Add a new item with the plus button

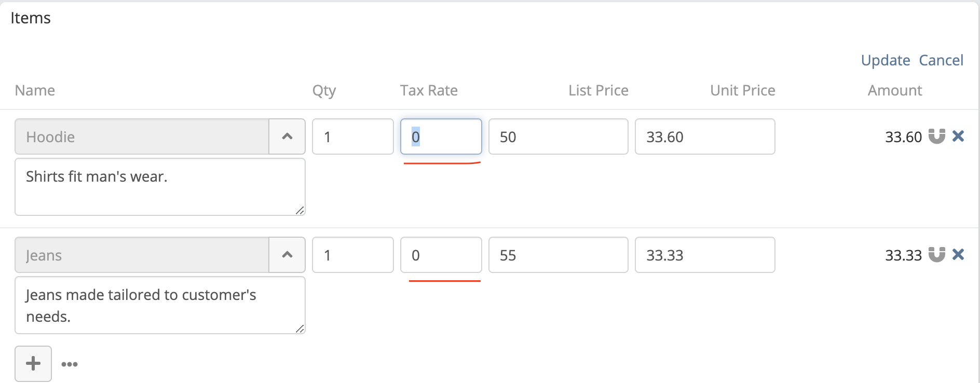pyautogui.click(x=33, y=363)
